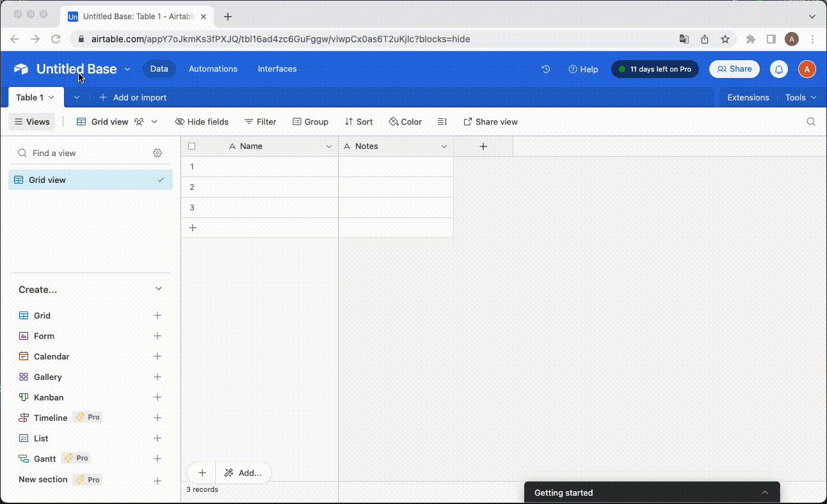Open Grid view options dropdown arrow
Image resolution: width=827 pixels, height=504 pixels.
pos(154,122)
